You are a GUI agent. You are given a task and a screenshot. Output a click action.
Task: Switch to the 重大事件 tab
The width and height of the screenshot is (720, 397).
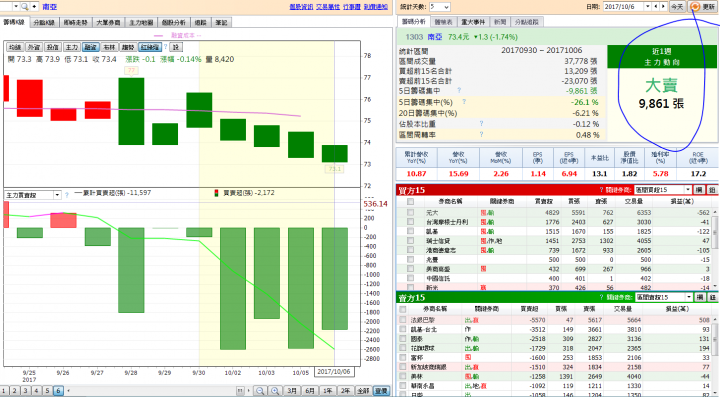point(473,22)
